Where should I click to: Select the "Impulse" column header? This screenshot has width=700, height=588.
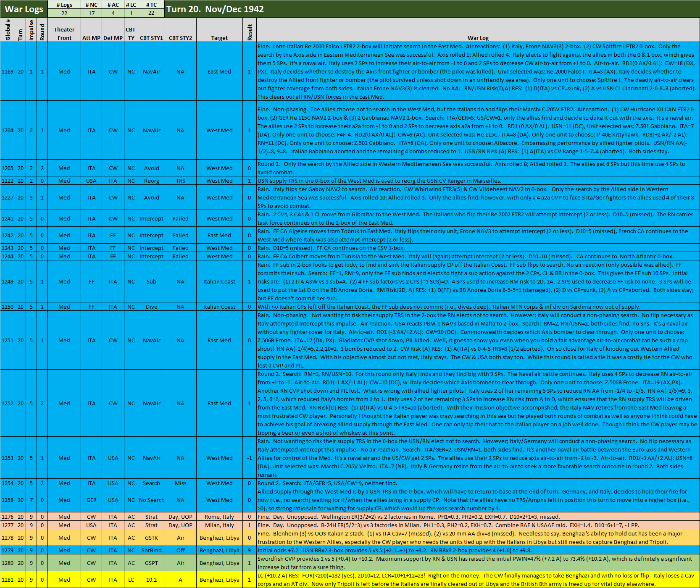[31, 30]
